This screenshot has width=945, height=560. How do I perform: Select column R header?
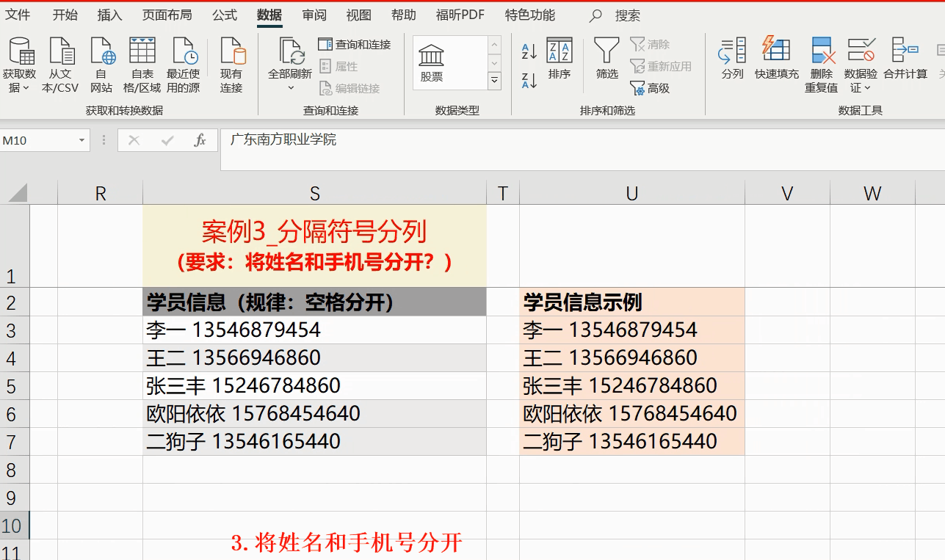tap(101, 193)
